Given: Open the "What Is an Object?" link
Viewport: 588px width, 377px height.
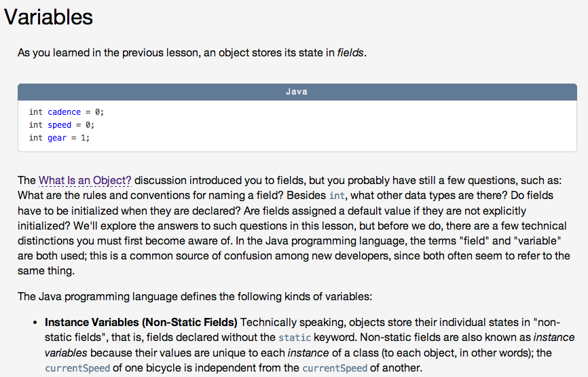Looking at the screenshot, I should pyautogui.click(x=85, y=181).
